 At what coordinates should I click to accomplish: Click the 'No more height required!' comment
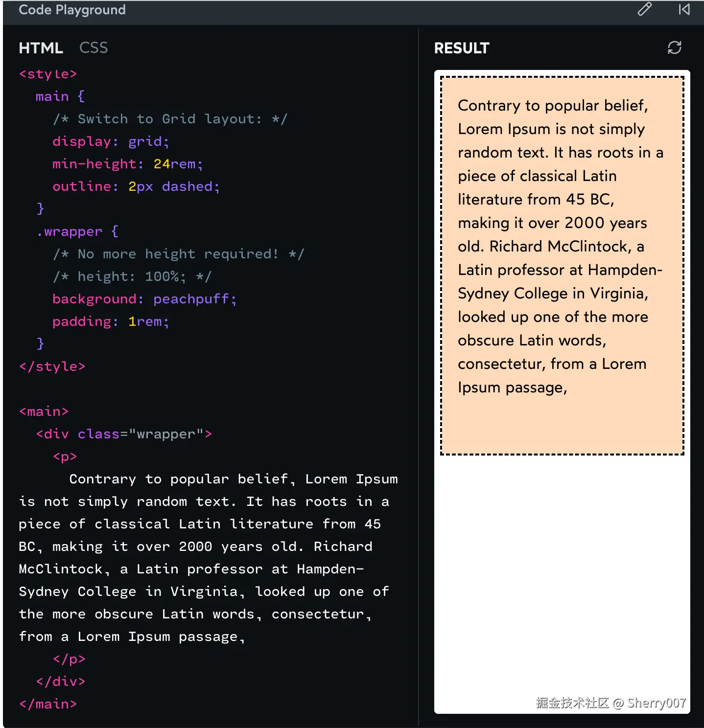tap(178, 254)
